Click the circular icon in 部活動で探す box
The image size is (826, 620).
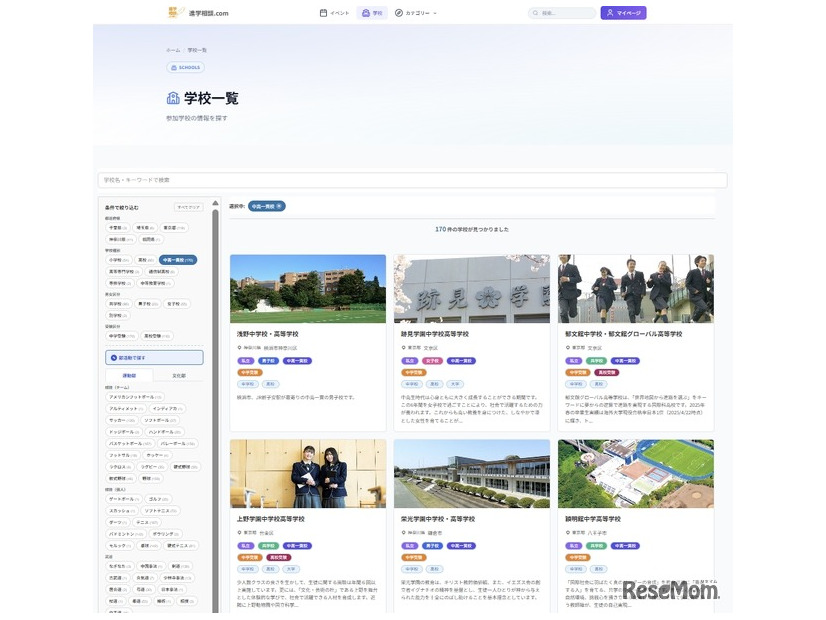114,358
